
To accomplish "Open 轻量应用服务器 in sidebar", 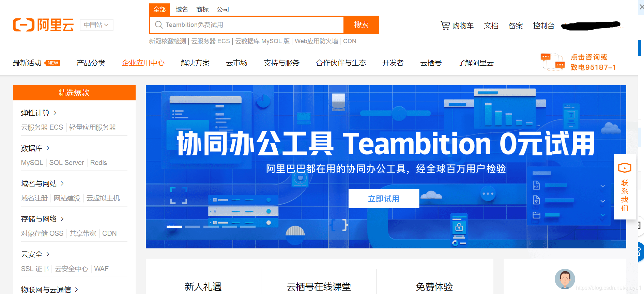I will click(92, 127).
